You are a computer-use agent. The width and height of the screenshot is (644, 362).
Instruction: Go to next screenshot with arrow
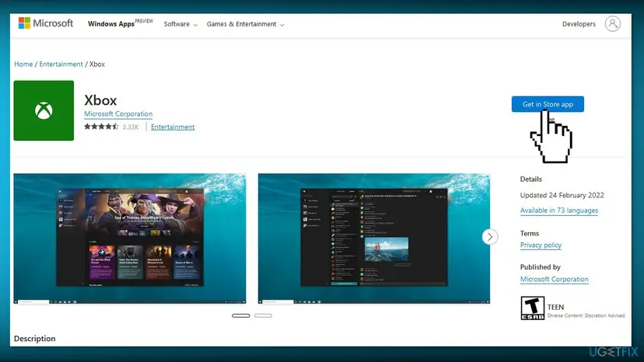(x=489, y=237)
